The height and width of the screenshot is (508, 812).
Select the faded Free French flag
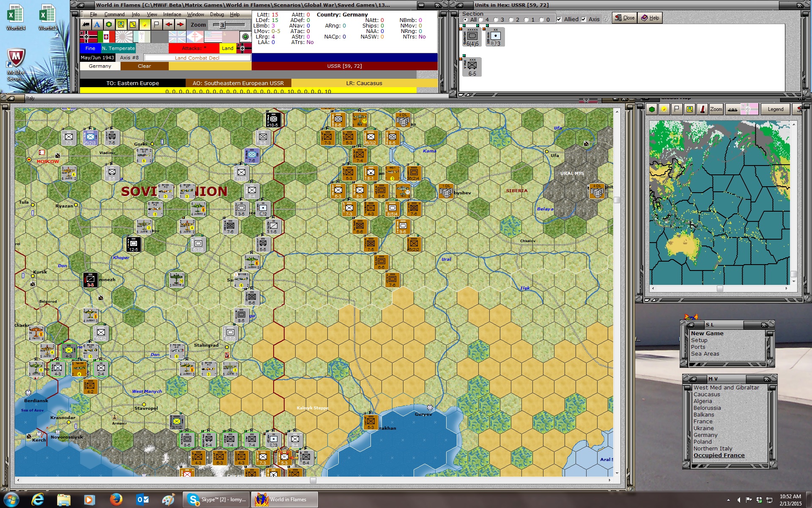[195, 37]
